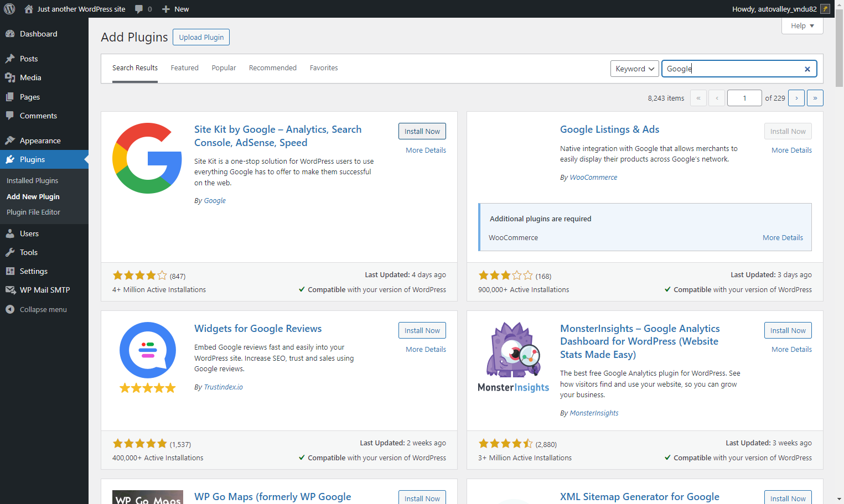The width and height of the screenshot is (844, 504).
Task: Open Dashboard icon in sidebar
Action: 10,34
